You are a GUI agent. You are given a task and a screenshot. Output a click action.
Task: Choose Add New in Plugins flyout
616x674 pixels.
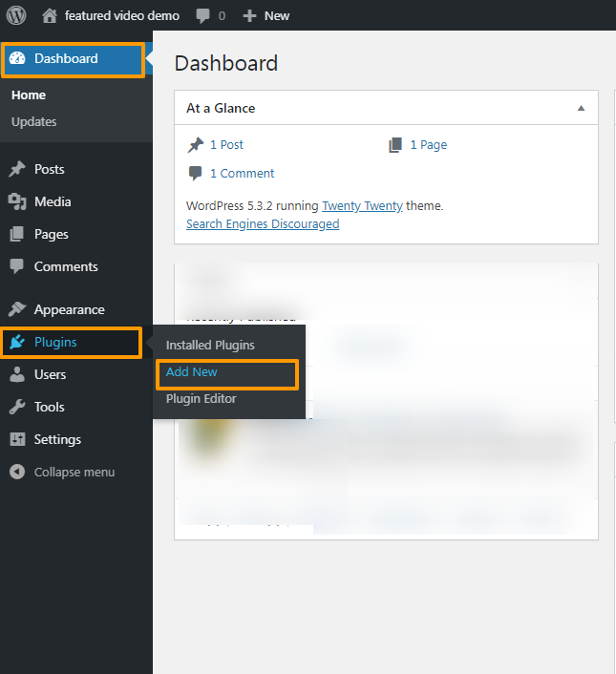(191, 371)
